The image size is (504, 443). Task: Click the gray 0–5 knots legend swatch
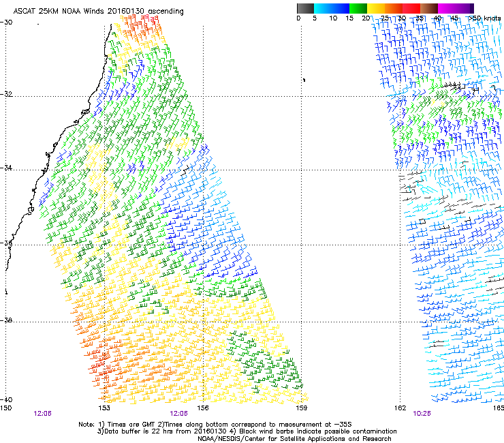click(305, 8)
